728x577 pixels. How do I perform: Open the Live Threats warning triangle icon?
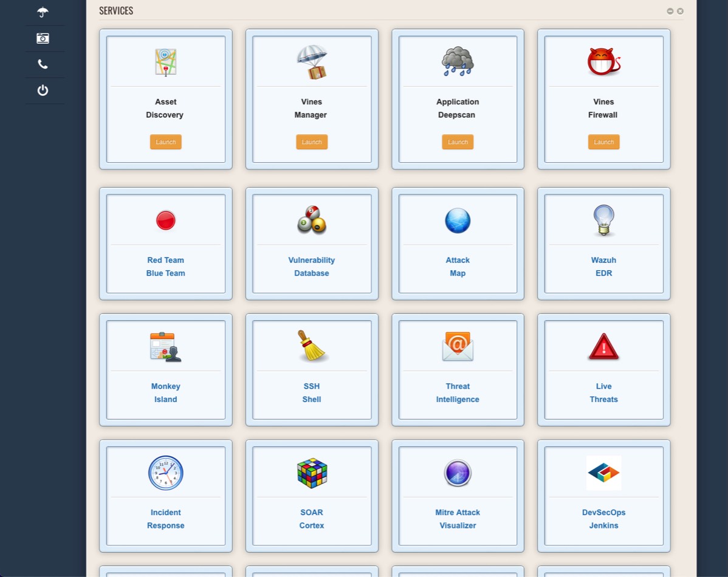(x=603, y=347)
